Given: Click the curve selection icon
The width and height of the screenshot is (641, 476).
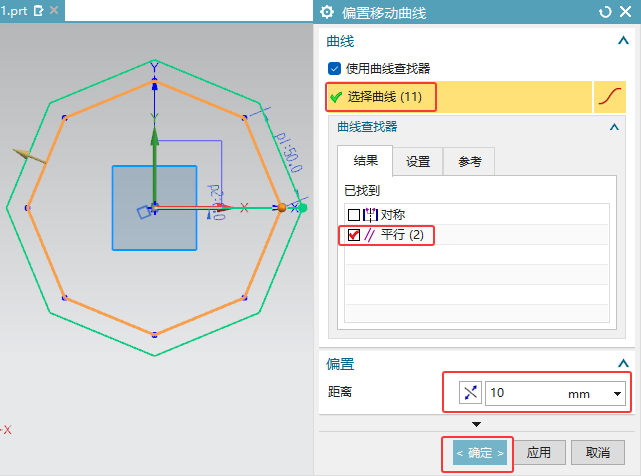Looking at the screenshot, I should point(610,97).
